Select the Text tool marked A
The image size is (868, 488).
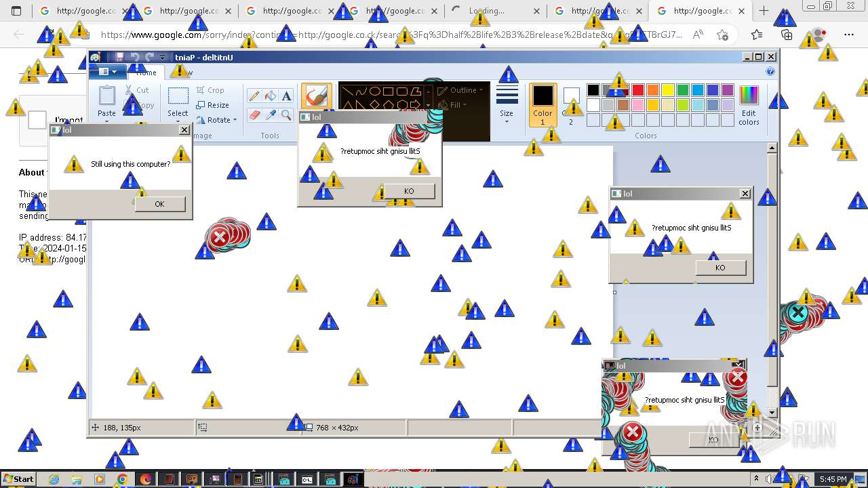coord(286,96)
